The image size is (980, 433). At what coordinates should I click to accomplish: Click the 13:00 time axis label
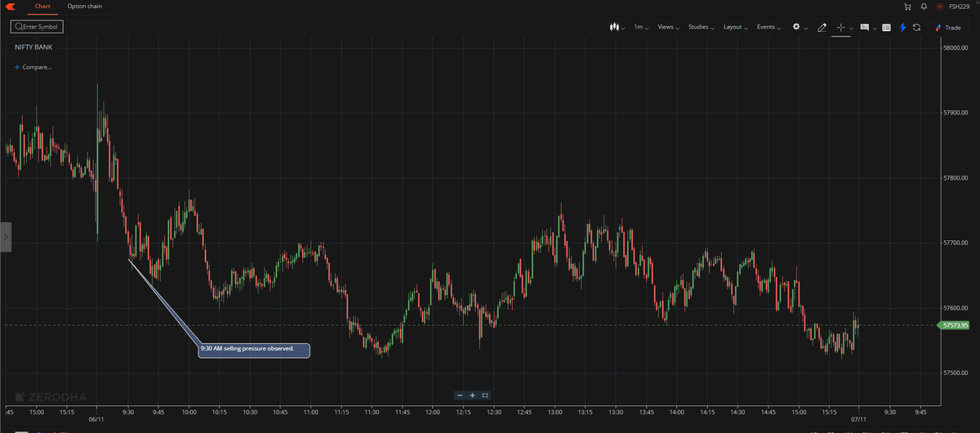tap(555, 412)
